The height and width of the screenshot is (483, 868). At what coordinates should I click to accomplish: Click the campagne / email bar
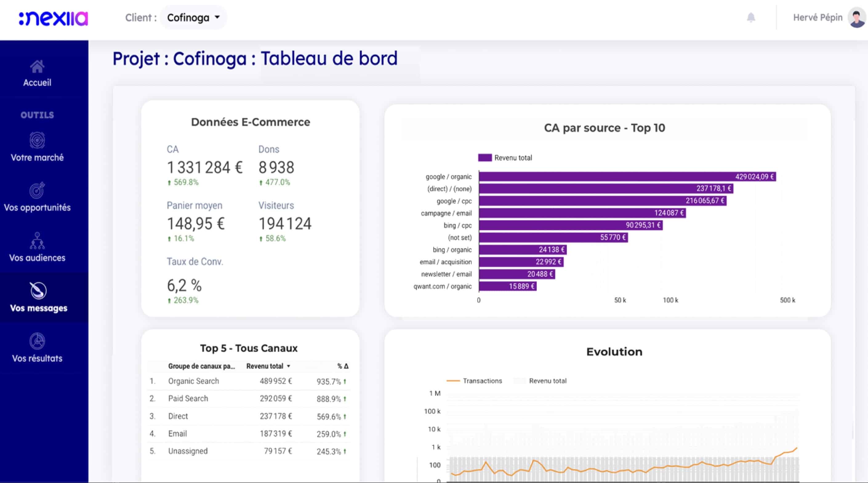pos(582,213)
